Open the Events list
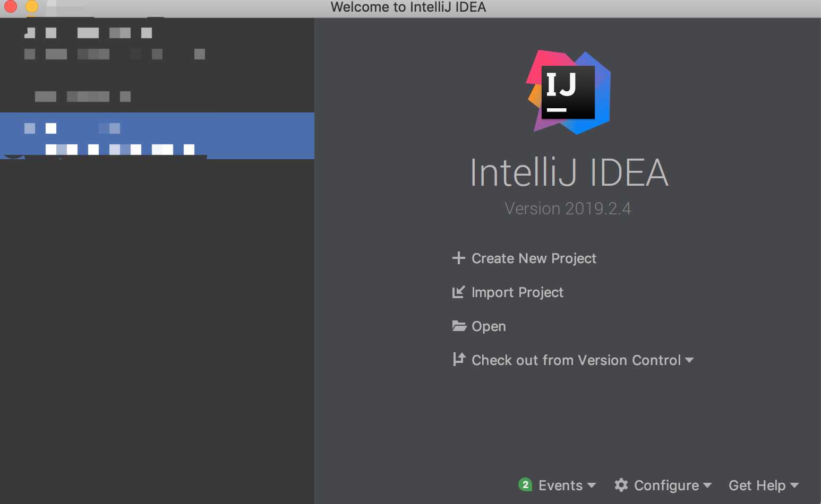 click(x=560, y=485)
